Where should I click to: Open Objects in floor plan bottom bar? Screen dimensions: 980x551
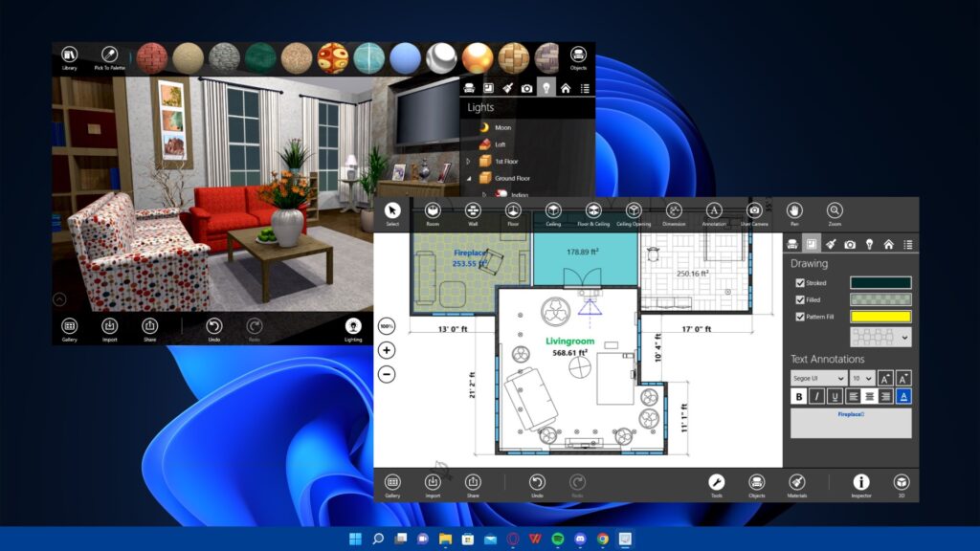point(756,485)
